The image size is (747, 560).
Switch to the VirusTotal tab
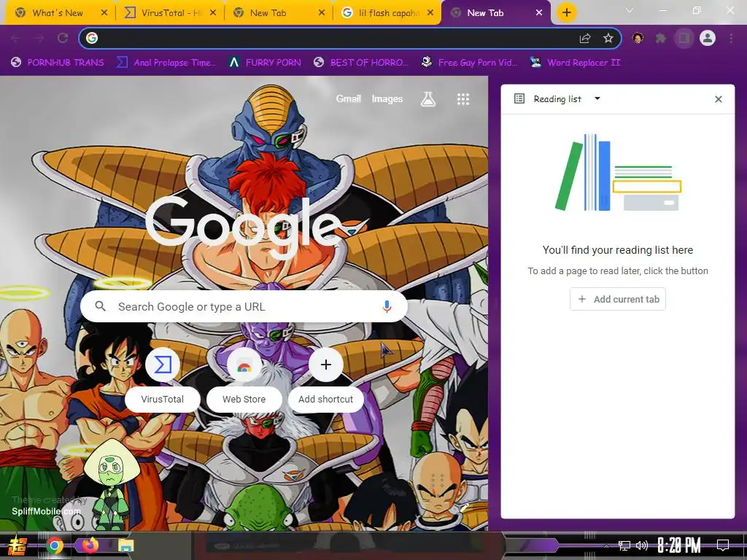point(169,13)
